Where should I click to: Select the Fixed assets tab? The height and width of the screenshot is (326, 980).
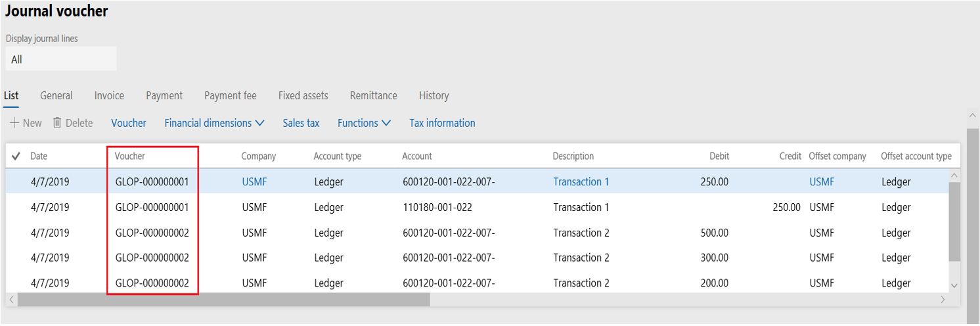303,96
